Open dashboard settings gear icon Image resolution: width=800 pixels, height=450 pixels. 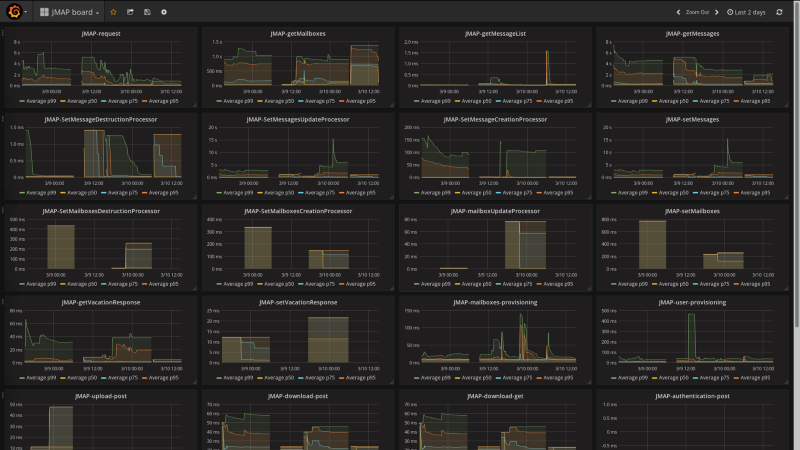(x=164, y=12)
